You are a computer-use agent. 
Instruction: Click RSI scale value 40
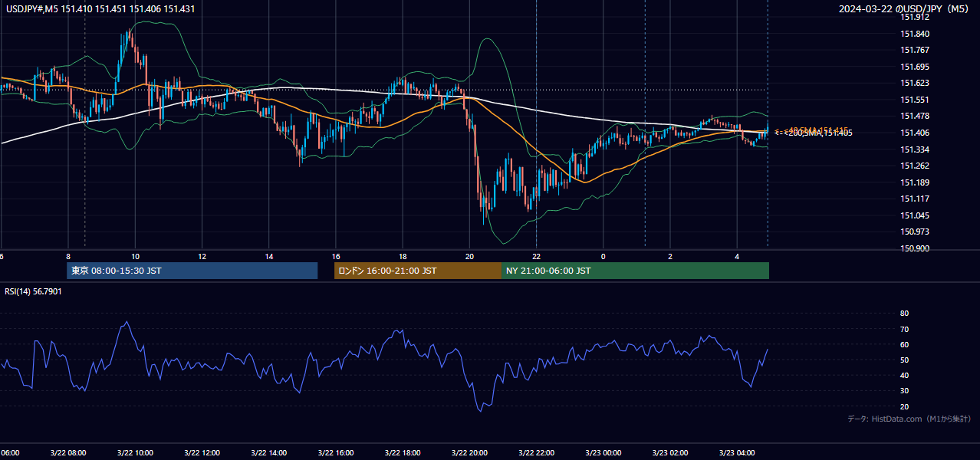coord(904,375)
